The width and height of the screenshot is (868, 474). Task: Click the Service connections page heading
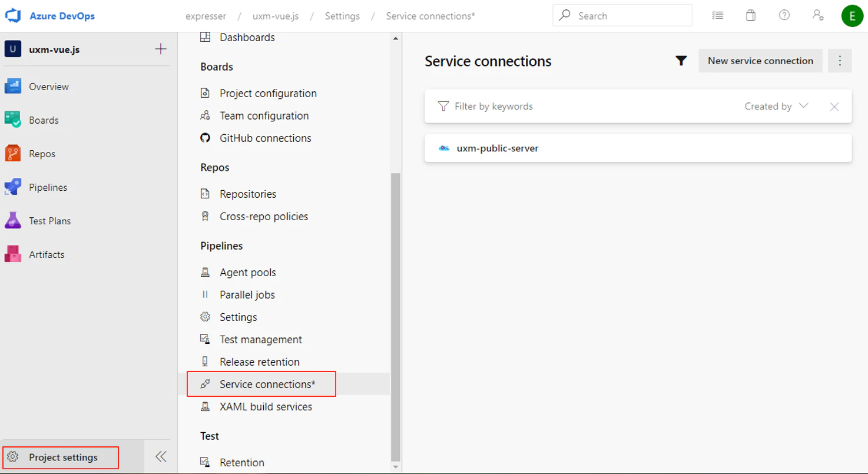click(x=488, y=61)
